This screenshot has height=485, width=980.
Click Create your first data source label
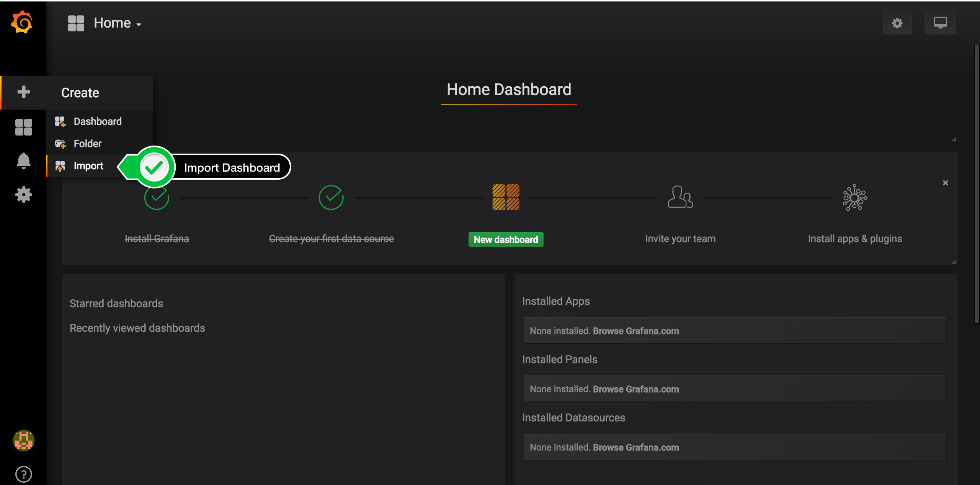[x=331, y=239]
